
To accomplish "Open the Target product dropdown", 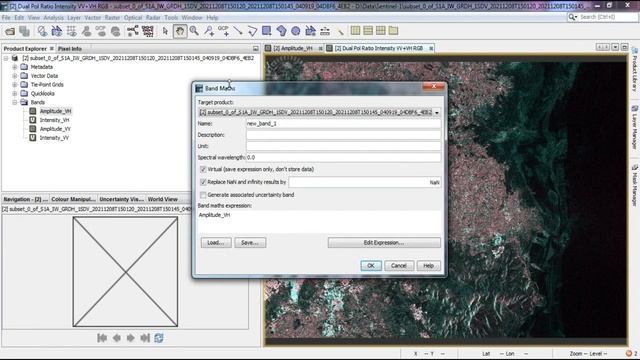I will pos(437,112).
